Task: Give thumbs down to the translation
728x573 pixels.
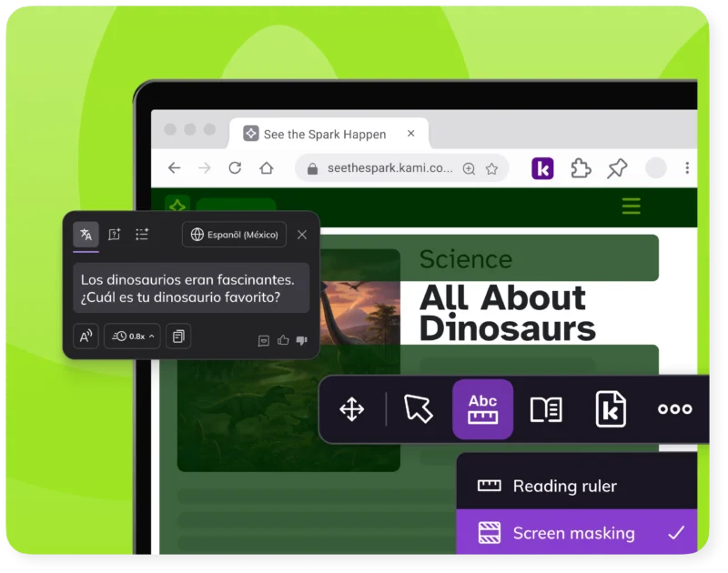Action: point(302,341)
